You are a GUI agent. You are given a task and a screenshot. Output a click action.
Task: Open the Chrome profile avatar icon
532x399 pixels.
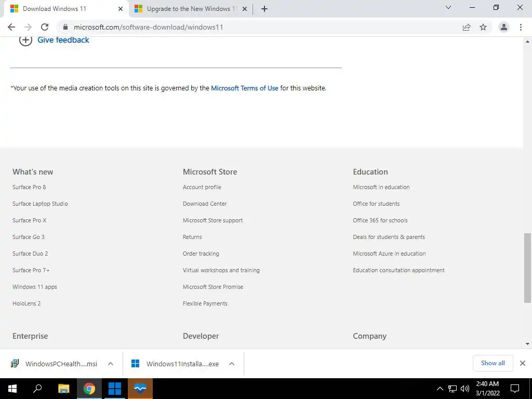(x=504, y=27)
